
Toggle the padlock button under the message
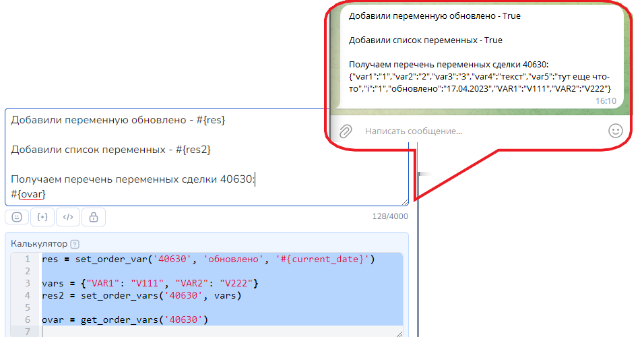(93, 217)
